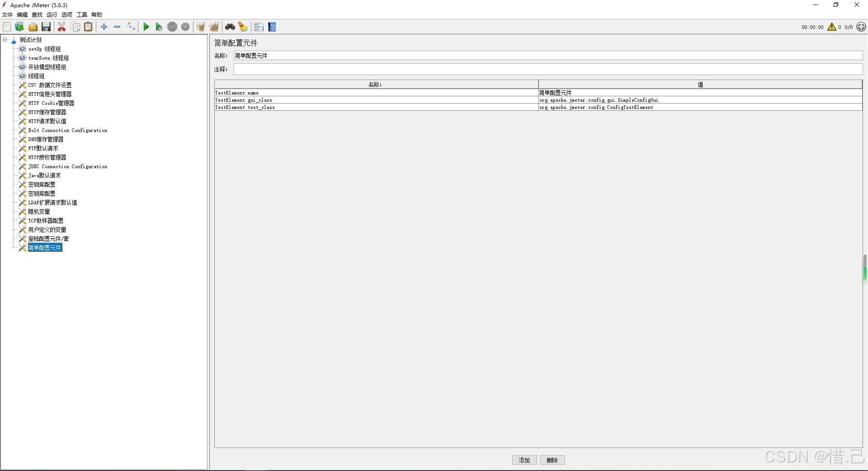
Task: Select the 登陆配置元件/素 node
Action: pos(48,239)
